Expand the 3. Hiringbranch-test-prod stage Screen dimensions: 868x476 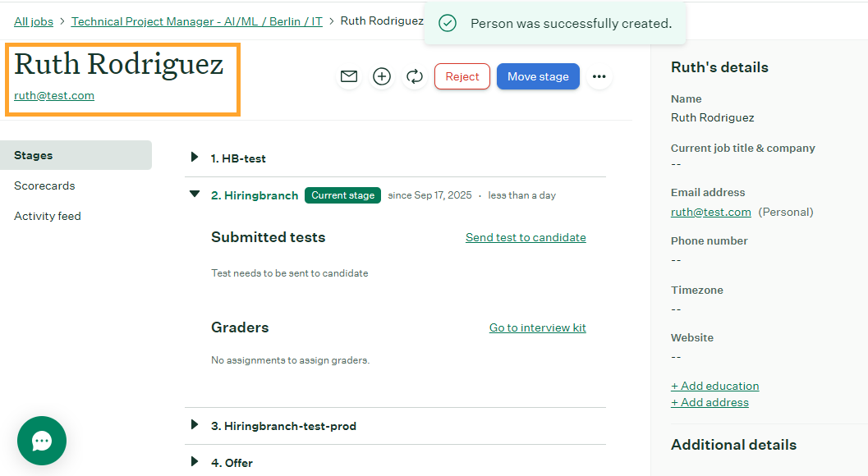(x=195, y=425)
